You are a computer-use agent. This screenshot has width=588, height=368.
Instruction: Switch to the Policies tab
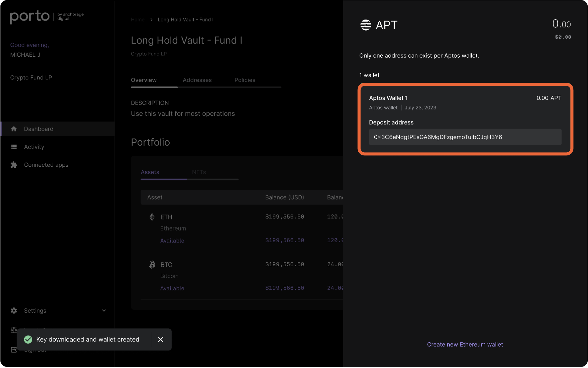tap(245, 80)
